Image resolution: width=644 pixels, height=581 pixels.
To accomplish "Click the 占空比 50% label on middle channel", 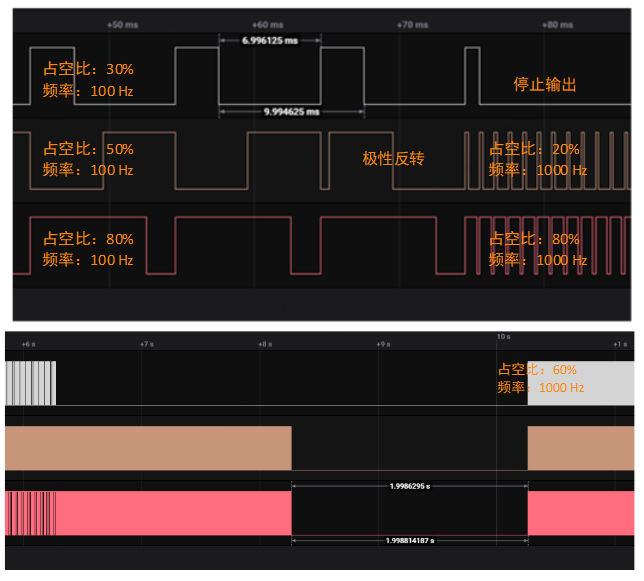I will point(88,148).
